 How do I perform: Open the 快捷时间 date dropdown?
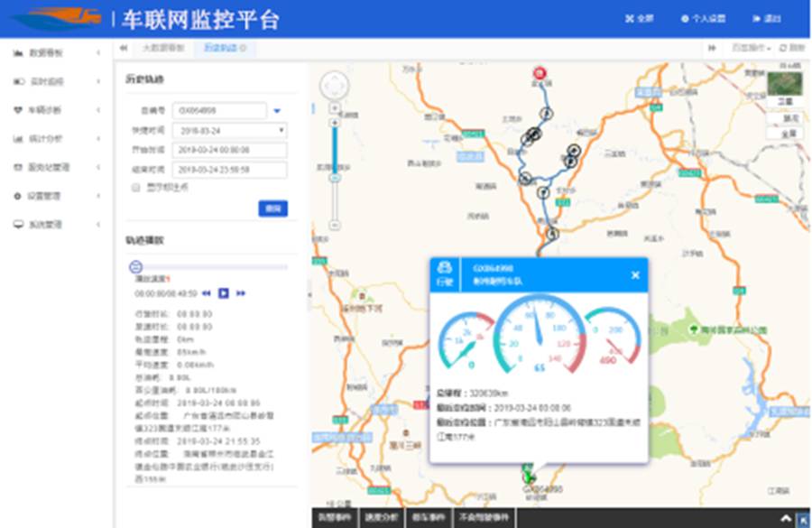click(281, 129)
